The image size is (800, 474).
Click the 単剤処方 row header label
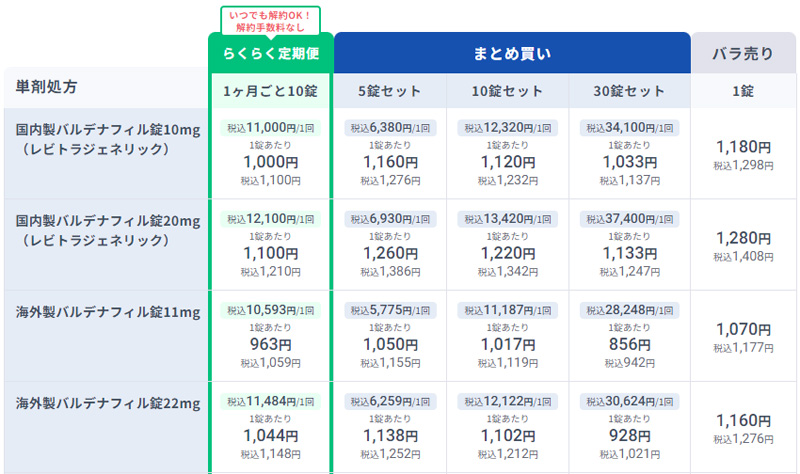[47, 88]
